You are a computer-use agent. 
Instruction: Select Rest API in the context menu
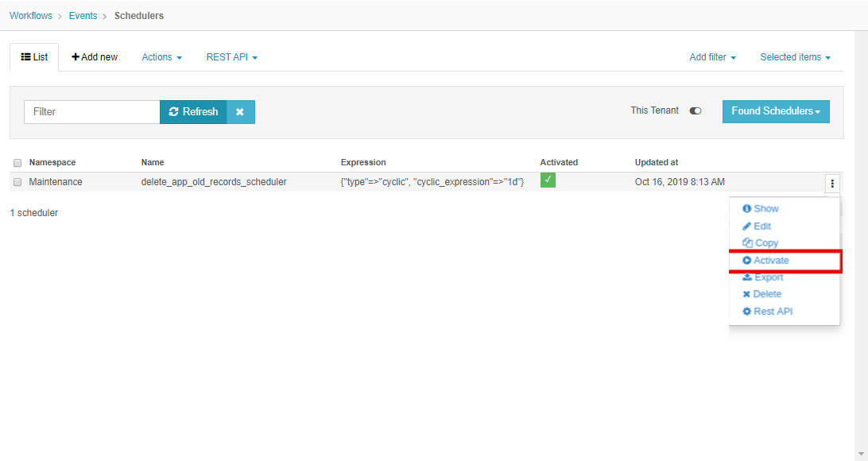coord(767,311)
